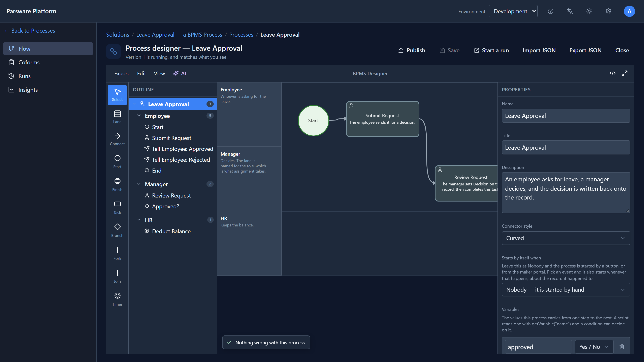Expand designer to fullscreen

coord(624,73)
